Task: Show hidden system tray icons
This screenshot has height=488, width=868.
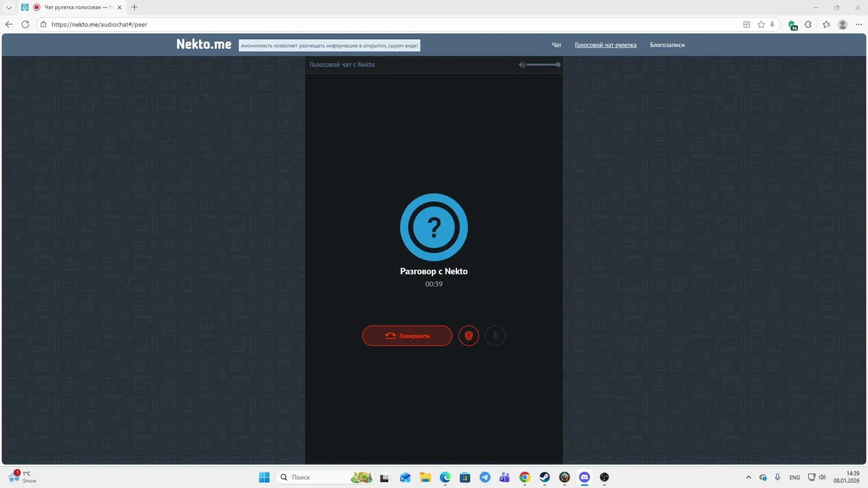Action: [x=749, y=477]
